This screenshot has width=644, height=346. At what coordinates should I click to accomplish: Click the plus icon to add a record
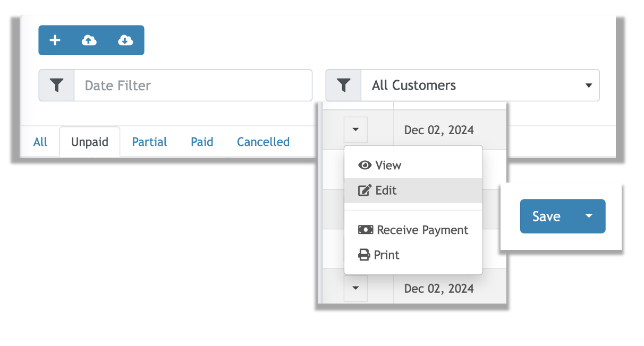click(55, 40)
